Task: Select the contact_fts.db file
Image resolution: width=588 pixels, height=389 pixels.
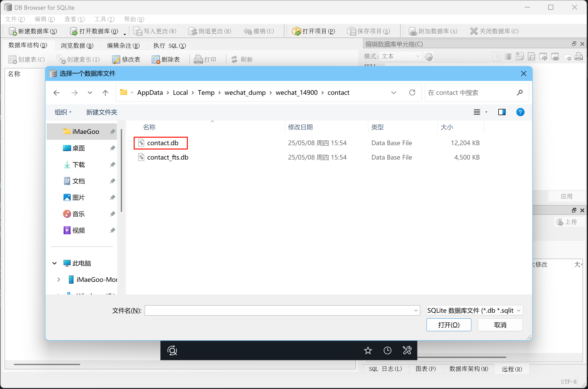Action: (168, 157)
